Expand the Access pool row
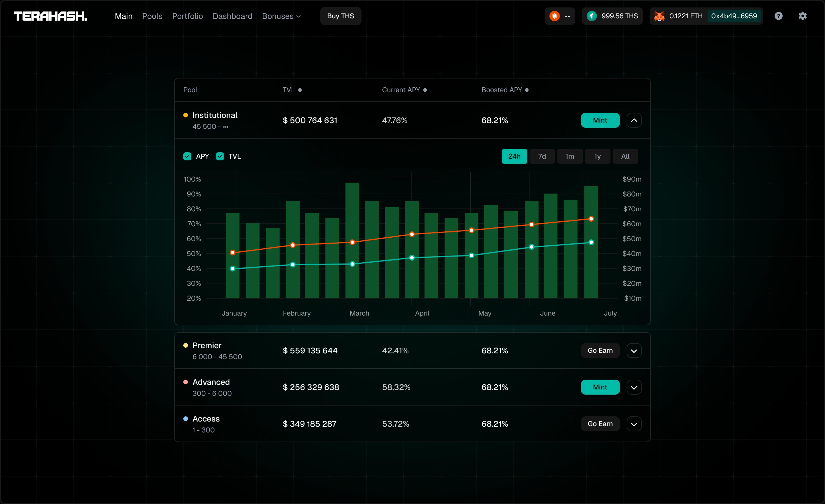 (x=634, y=424)
